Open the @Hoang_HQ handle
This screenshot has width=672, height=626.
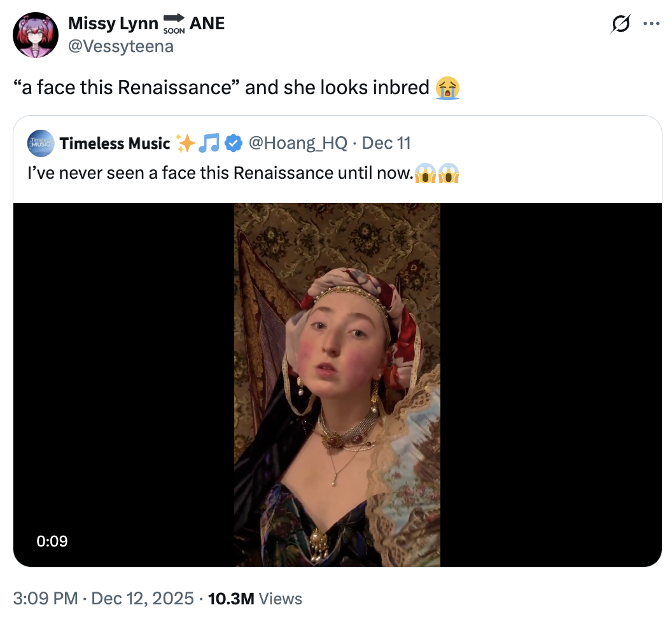point(298,144)
